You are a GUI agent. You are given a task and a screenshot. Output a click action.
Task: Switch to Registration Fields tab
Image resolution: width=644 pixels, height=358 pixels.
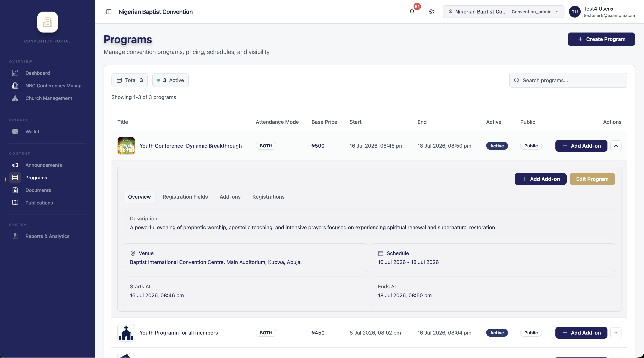pyautogui.click(x=185, y=197)
